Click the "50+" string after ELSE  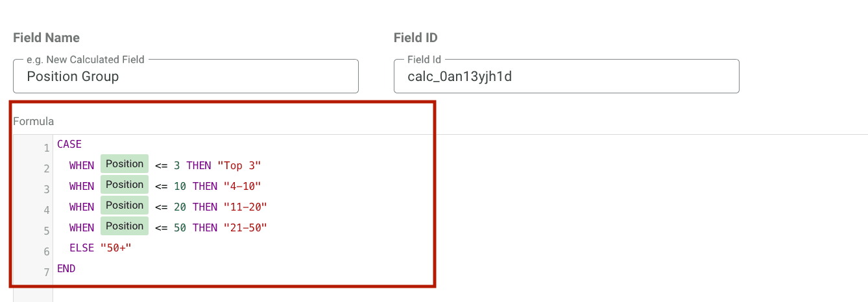point(115,248)
